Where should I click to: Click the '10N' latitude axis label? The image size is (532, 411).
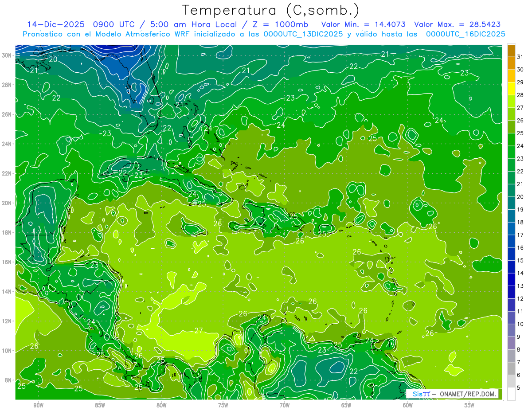tap(7, 350)
